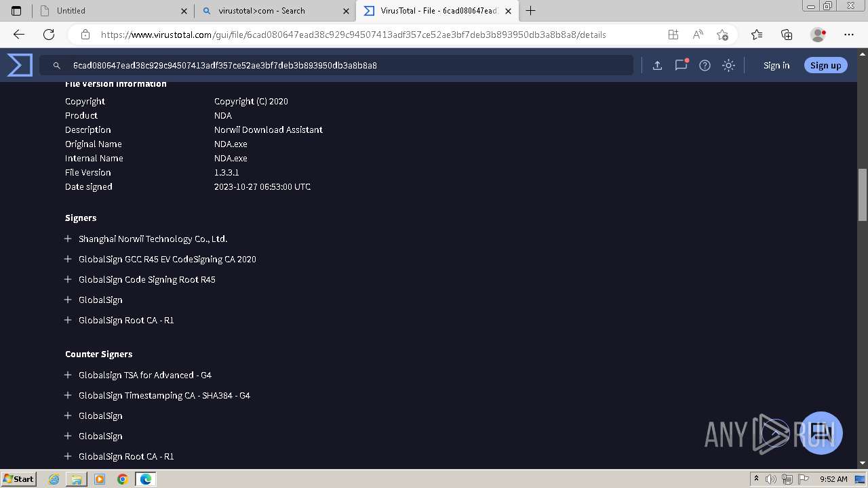Screen dimensions: 868x488
Task: Show hidden tray icons arrow
Action: coord(757,479)
